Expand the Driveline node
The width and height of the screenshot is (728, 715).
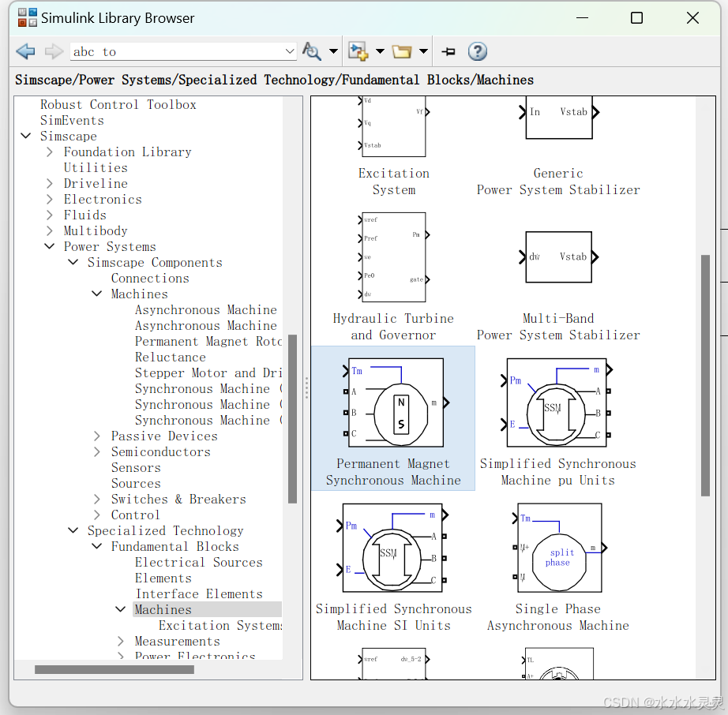pos(50,183)
